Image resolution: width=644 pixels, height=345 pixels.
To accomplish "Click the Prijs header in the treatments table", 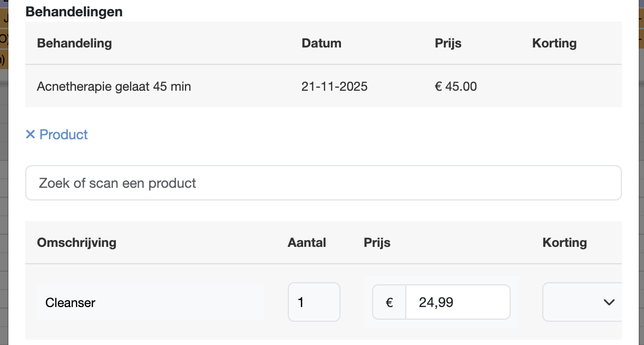I will point(448,43).
